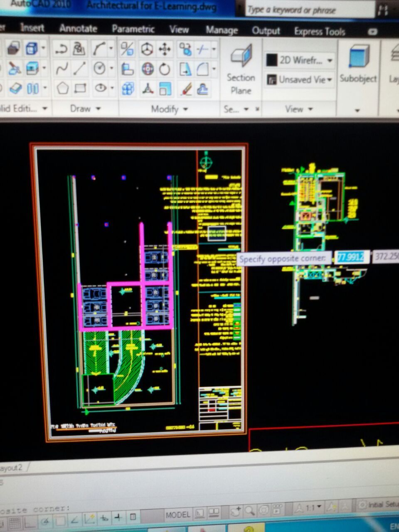Open SteeringWheels from the status bar
The height and width of the screenshot is (532, 399).
pos(264,510)
